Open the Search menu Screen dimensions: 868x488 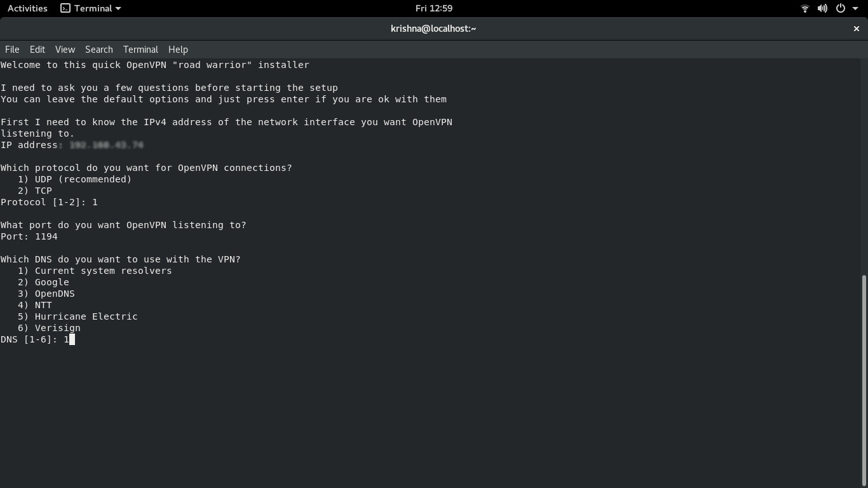click(x=99, y=49)
